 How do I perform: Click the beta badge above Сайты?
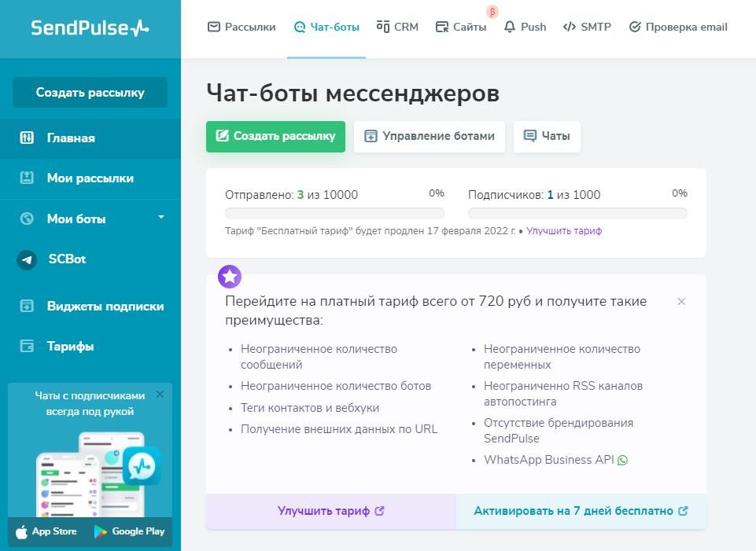pyautogui.click(x=492, y=12)
